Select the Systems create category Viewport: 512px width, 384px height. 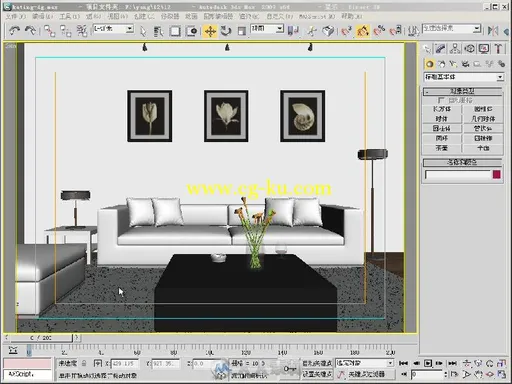tap(501, 64)
